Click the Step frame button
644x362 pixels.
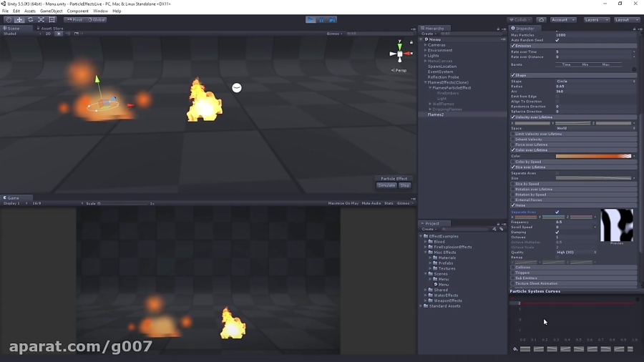pyautogui.click(x=332, y=20)
